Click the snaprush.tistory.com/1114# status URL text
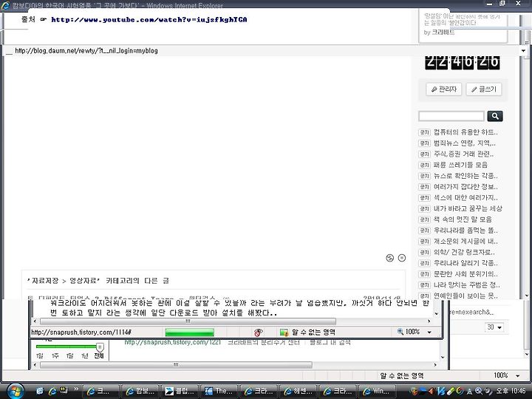Viewport: 532px width, 399px height. (x=81, y=332)
